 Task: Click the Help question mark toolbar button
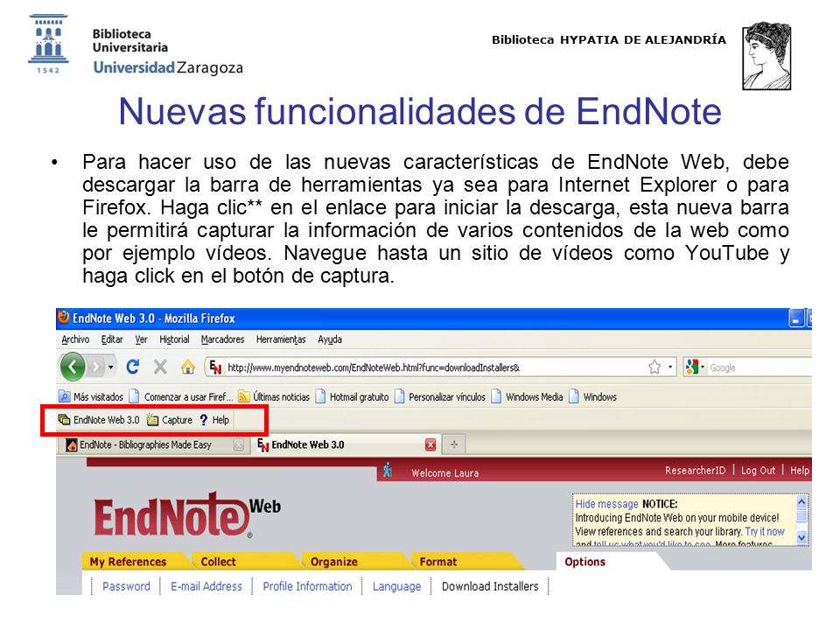pyautogui.click(x=214, y=420)
